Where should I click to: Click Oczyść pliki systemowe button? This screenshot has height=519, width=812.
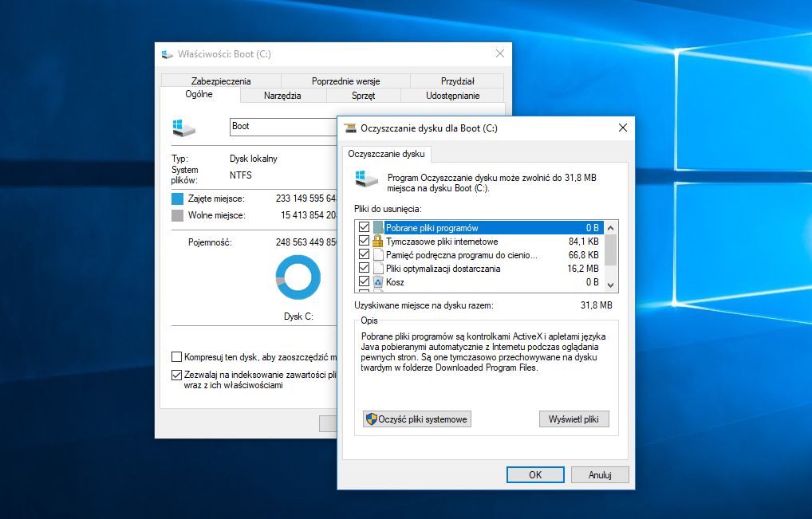click(417, 419)
